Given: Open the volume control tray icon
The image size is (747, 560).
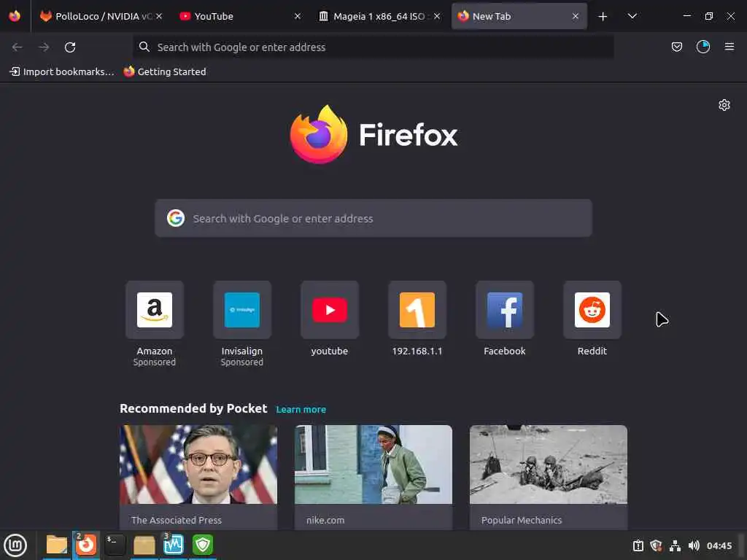Looking at the screenshot, I should [694, 545].
